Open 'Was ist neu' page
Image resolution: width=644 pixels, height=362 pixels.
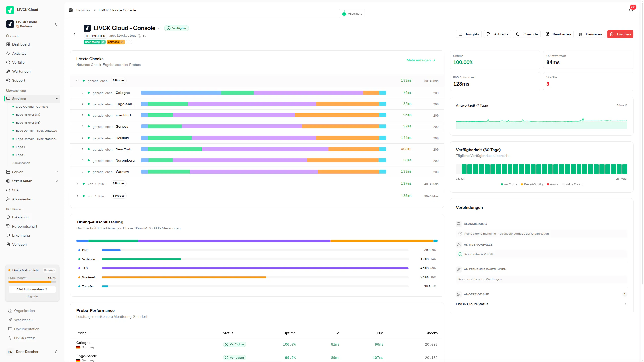pos(32,320)
